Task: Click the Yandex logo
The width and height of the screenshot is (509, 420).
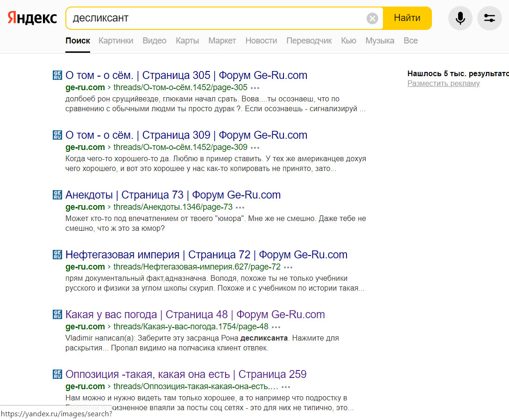Action: [32, 18]
